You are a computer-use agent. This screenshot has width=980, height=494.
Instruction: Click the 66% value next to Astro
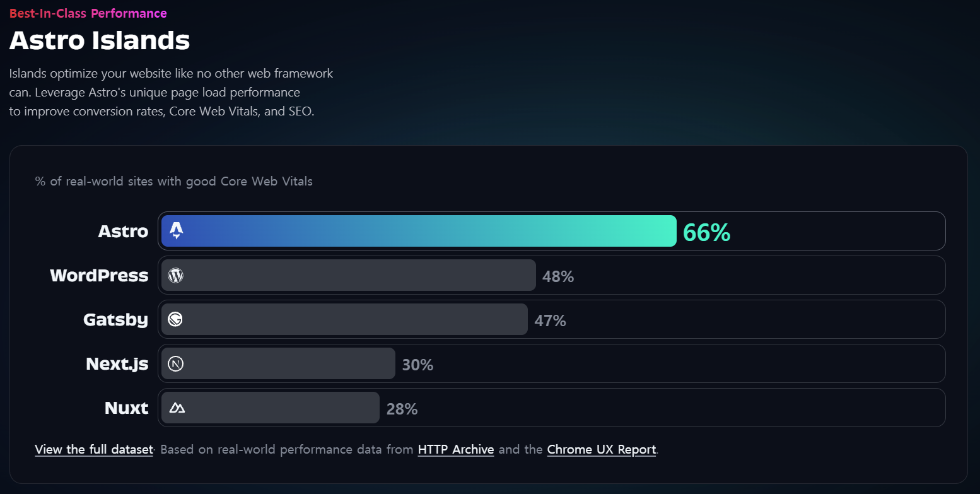[x=706, y=232]
